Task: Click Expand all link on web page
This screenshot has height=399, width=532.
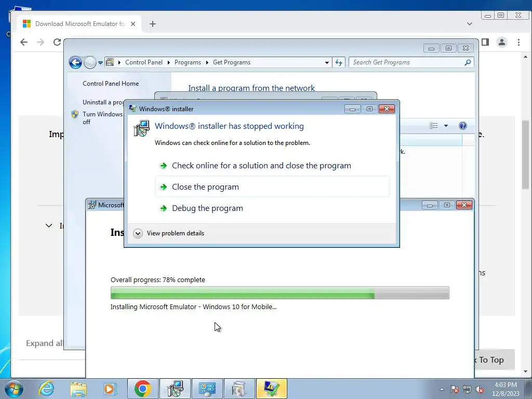Action: point(45,343)
